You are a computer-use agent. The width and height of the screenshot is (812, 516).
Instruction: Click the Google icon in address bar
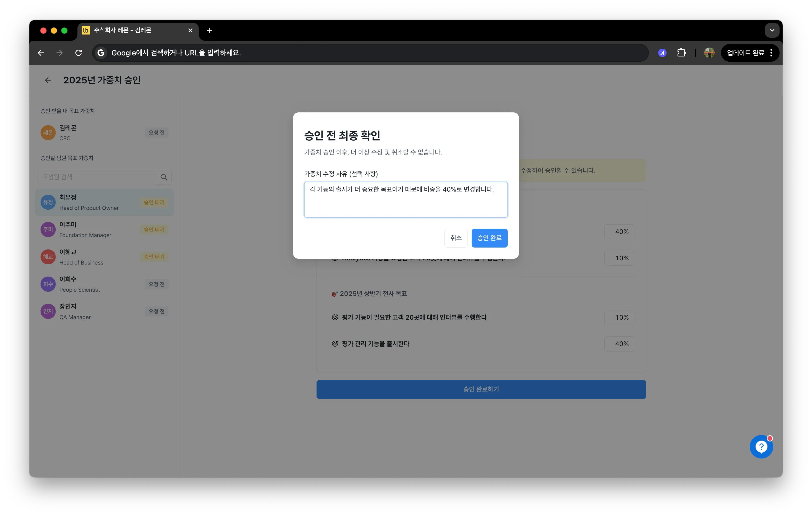point(101,53)
